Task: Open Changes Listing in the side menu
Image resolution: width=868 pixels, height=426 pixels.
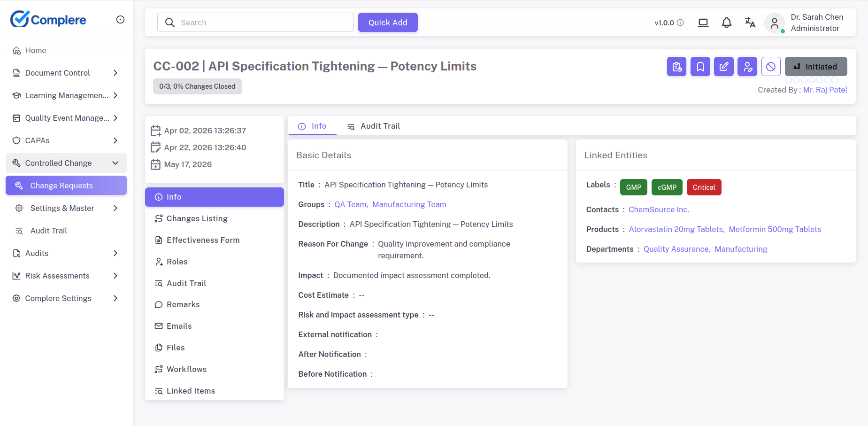Action: point(197,218)
